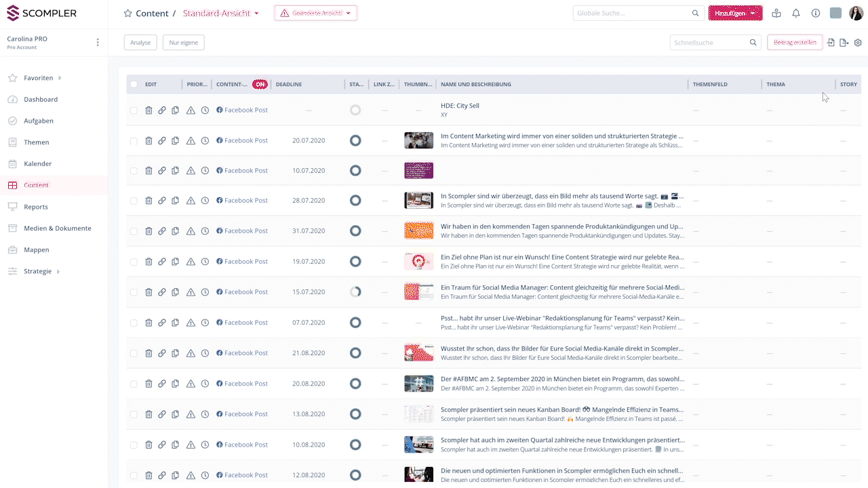
Task: Click status progress circle in 15.07.2020 row
Action: 355,292
